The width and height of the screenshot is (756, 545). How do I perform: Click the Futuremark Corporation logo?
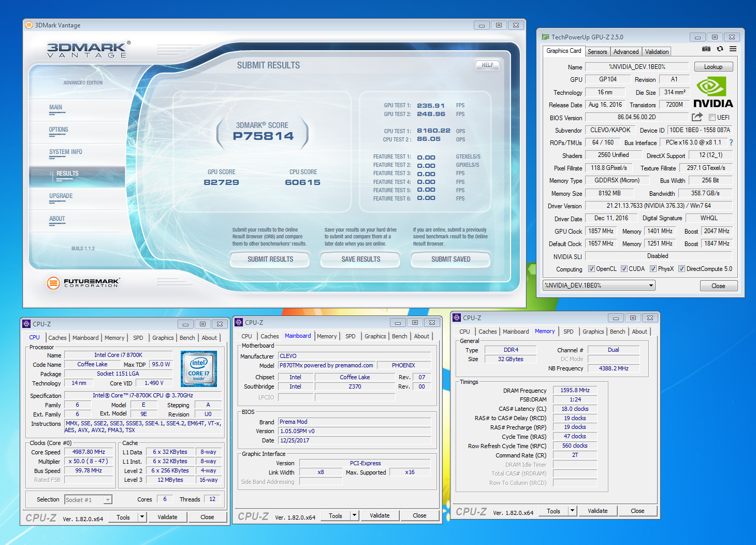tap(83, 283)
